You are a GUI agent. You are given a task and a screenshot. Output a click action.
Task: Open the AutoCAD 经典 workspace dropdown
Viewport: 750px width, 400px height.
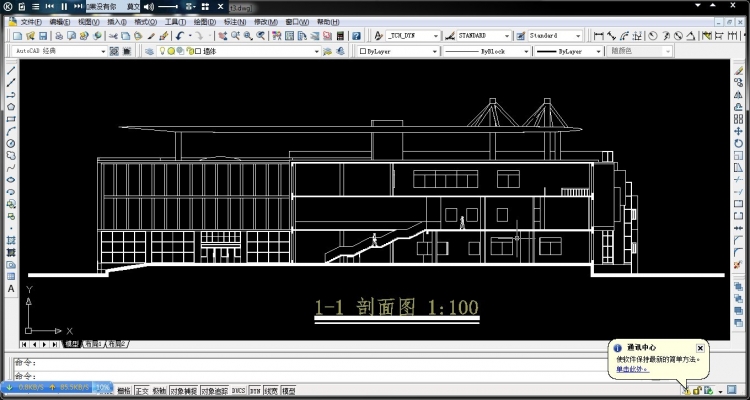pos(60,51)
